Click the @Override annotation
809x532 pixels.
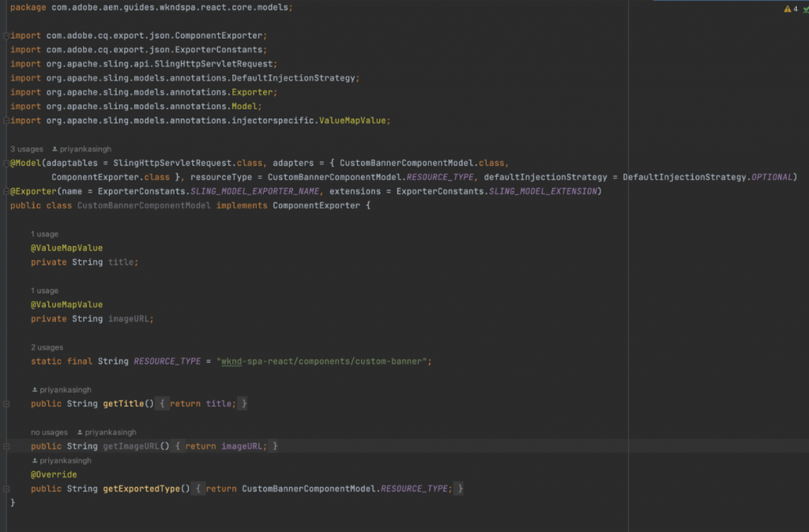(x=54, y=474)
